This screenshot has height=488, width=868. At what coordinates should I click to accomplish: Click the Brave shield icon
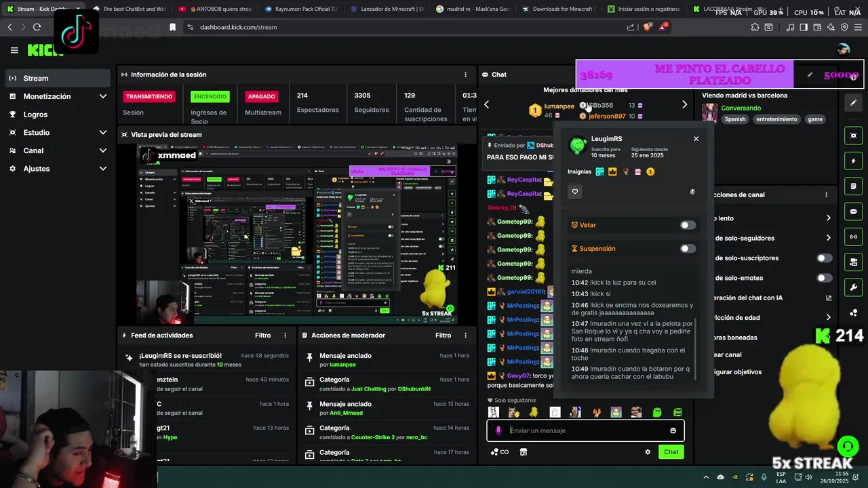(x=647, y=27)
